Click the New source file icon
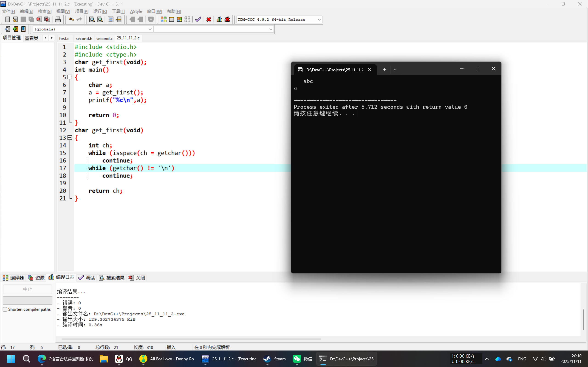Viewport: 588px width, 367px height. (7, 19)
